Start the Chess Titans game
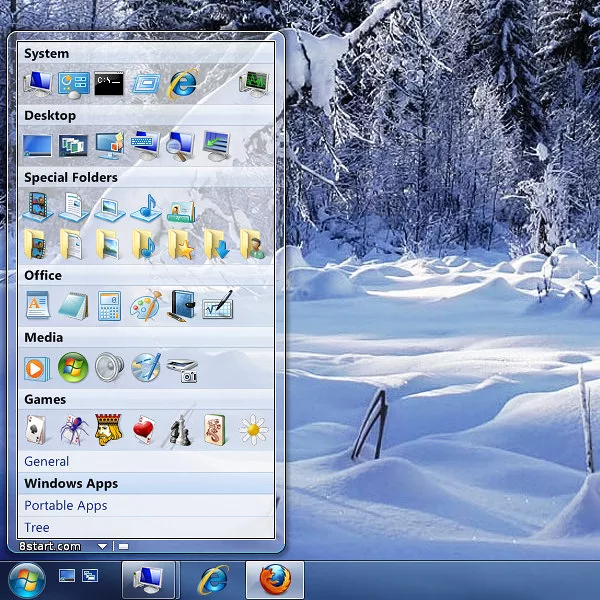600x600 pixels. pos(181,430)
